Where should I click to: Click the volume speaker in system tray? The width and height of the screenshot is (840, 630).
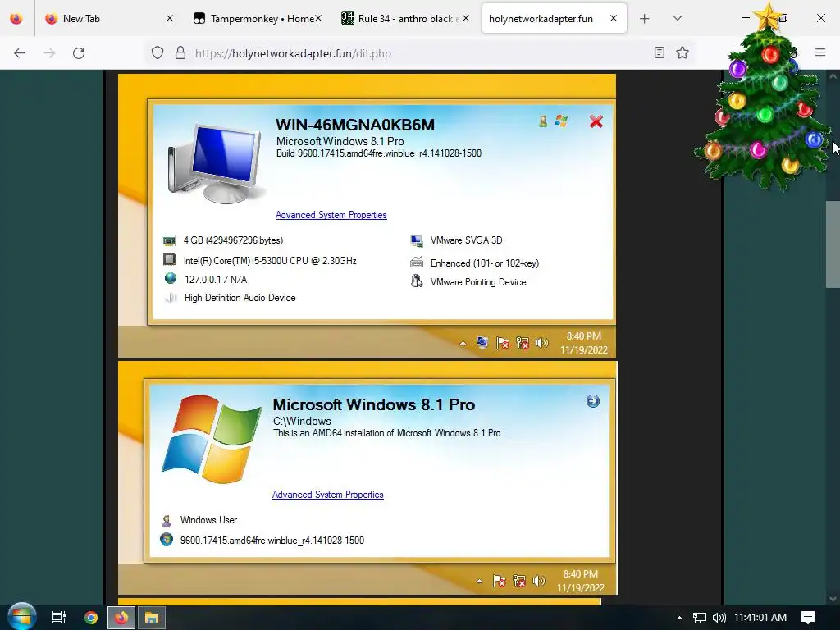click(719, 618)
